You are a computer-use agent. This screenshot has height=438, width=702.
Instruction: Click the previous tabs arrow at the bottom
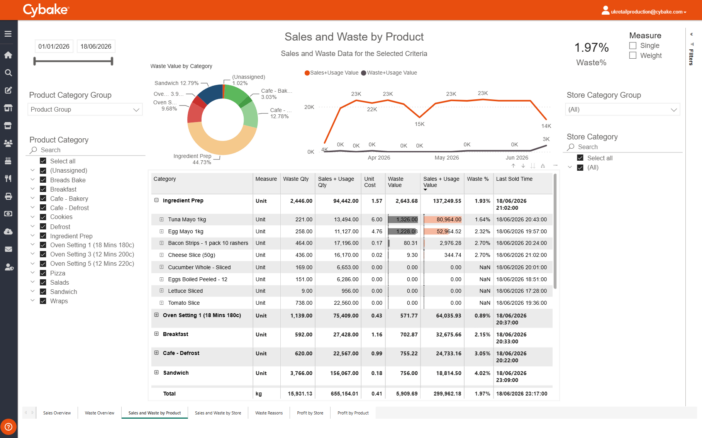click(x=26, y=412)
